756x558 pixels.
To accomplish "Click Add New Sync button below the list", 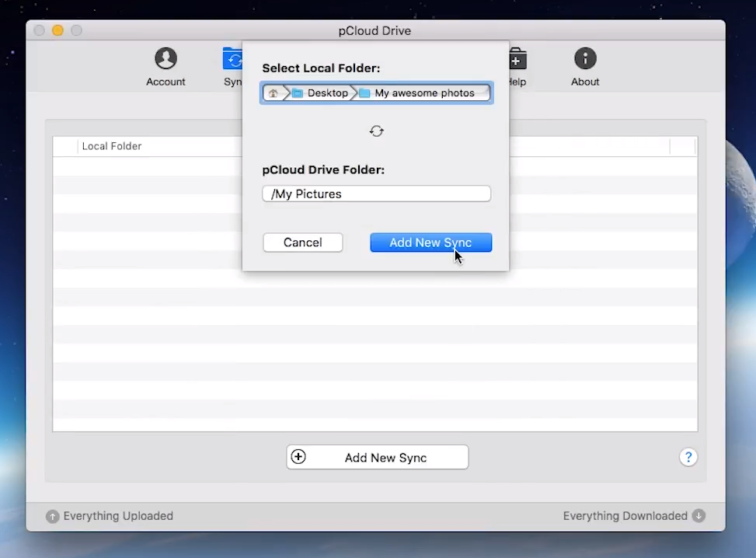I will click(378, 457).
